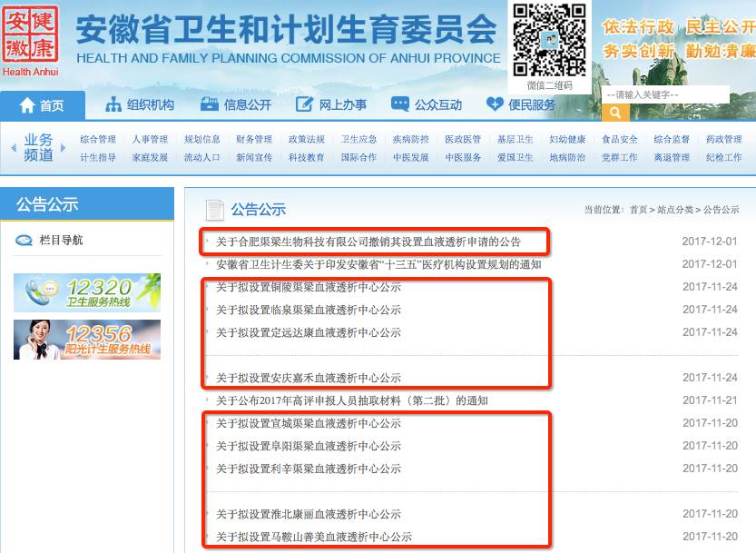756x553 pixels.
Task: Click the orange search magnifier button
Action: tap(615, 113)
